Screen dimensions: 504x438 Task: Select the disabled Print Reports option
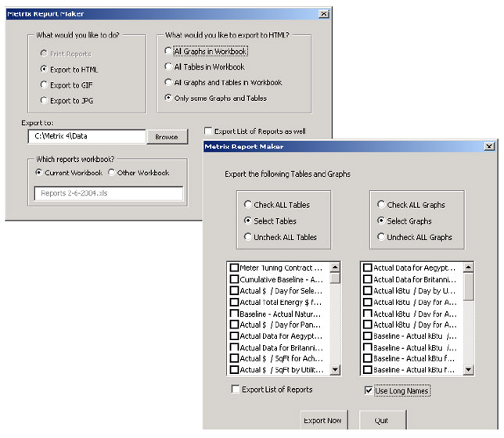coord(44,53)
